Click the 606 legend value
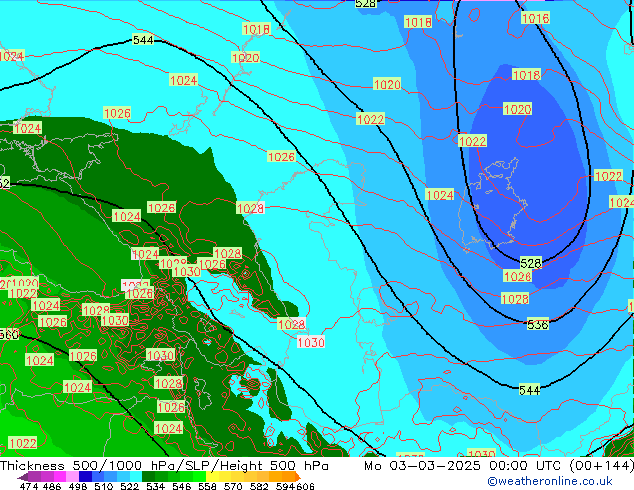The width and height of the screenshot is (634, 490). [x=304, y=486]
